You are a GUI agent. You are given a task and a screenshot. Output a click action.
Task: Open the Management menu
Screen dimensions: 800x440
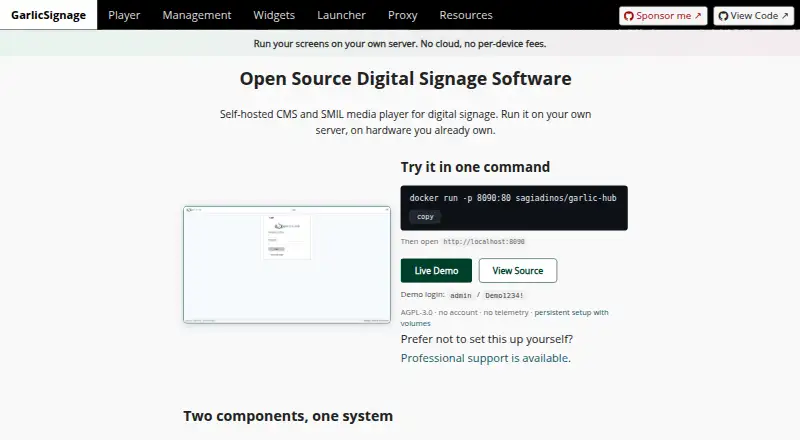pyautogui.click(x=197, y=15)
